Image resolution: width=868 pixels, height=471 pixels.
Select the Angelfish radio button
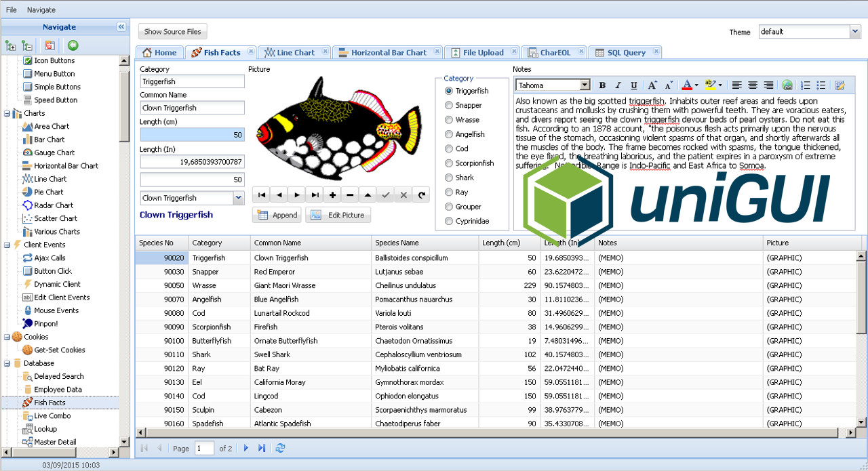click(448, 134)
